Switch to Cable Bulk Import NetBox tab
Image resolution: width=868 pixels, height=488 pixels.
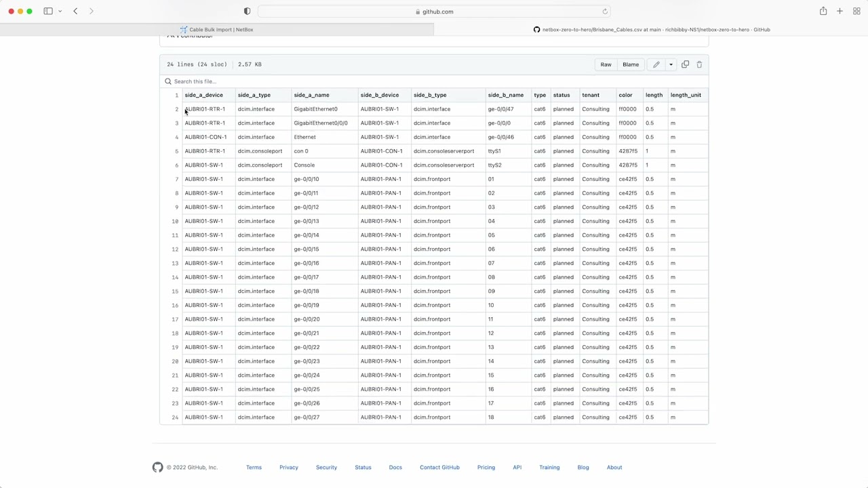point(217,30)
